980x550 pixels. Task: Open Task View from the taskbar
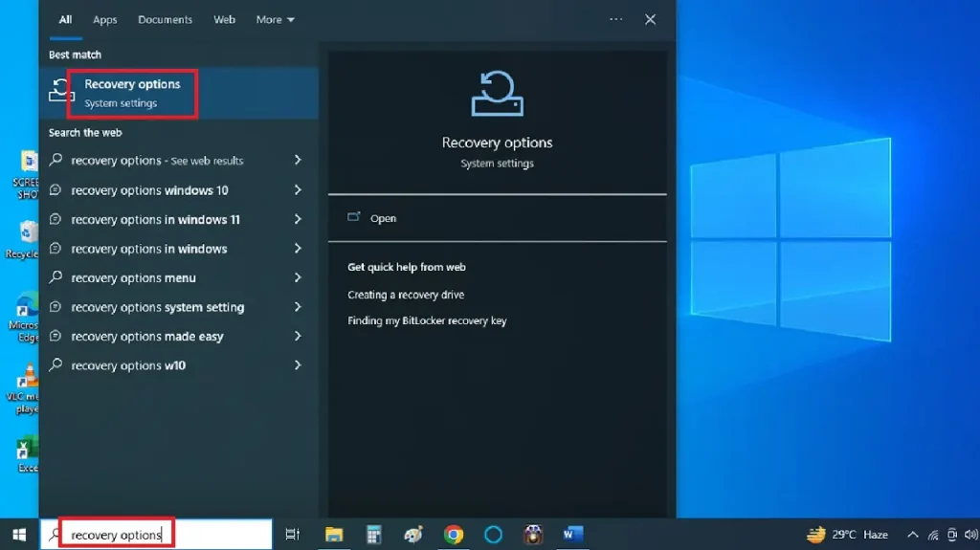tap(293, 535)
